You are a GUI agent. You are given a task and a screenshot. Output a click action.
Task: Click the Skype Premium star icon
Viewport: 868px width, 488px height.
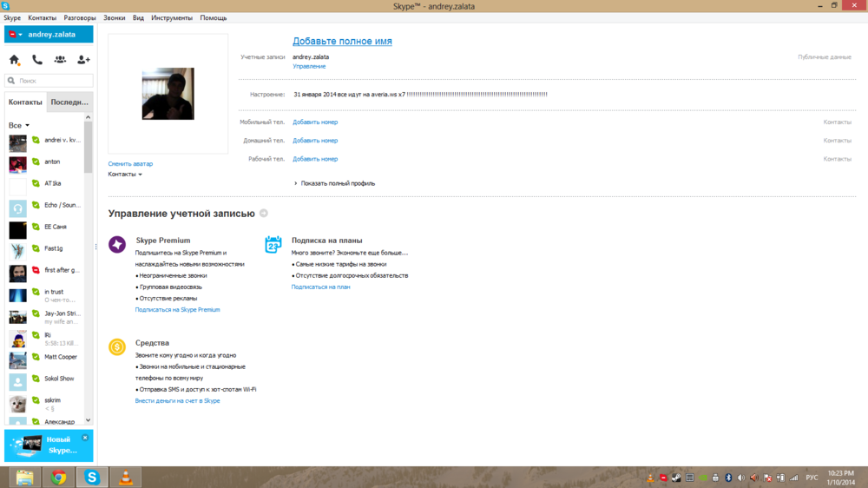117,245
